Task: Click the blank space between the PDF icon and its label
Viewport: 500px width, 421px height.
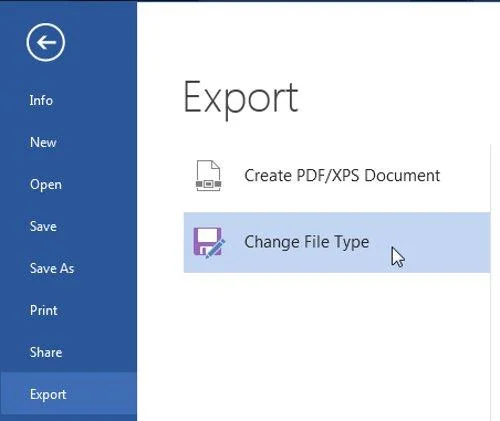Action: [x=233, y=176]
